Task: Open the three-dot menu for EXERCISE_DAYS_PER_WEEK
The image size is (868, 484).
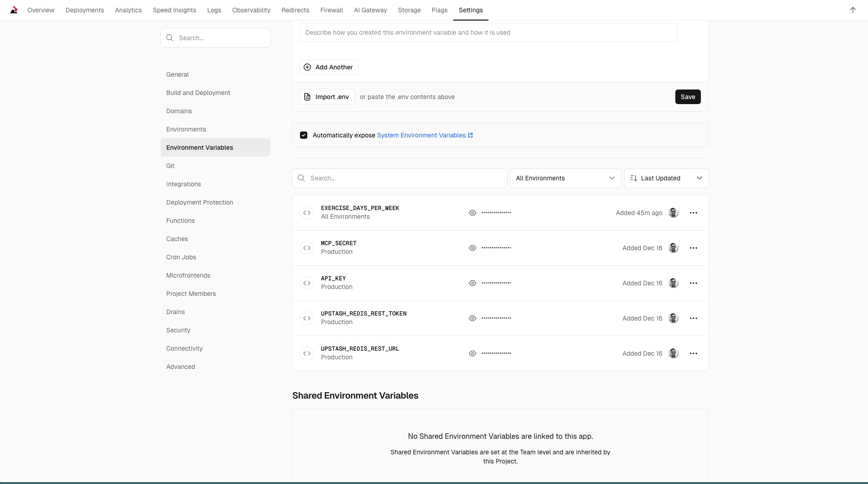Action: pyautogui.click(x=693, y=213)
